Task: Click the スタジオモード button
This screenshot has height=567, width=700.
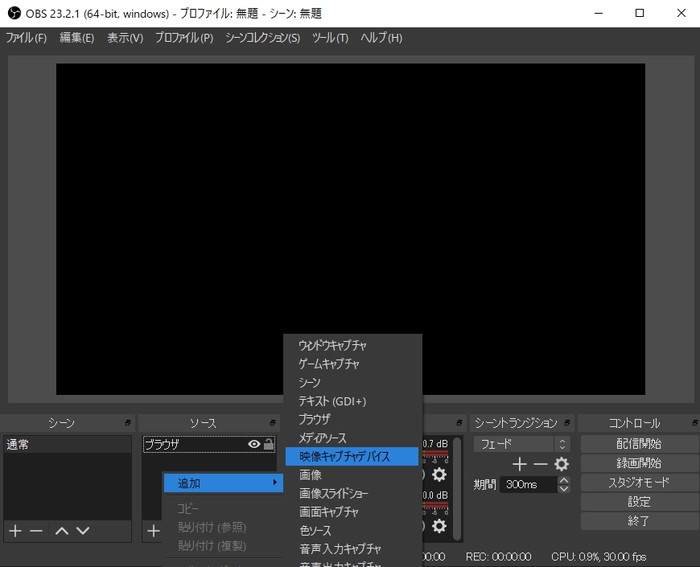Action: click(639, 482)
